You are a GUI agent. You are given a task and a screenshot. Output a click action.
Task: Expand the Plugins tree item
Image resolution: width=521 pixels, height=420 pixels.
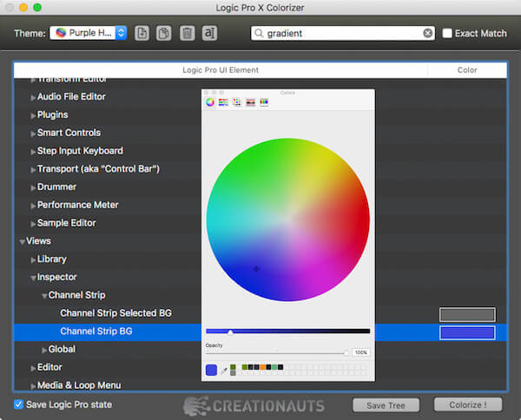(33, 115)
